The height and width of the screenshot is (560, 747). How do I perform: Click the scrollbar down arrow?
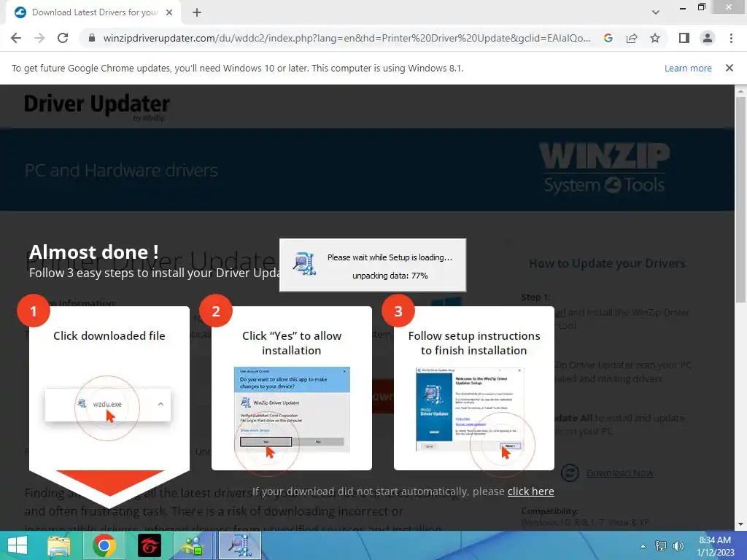coord(740,524)
